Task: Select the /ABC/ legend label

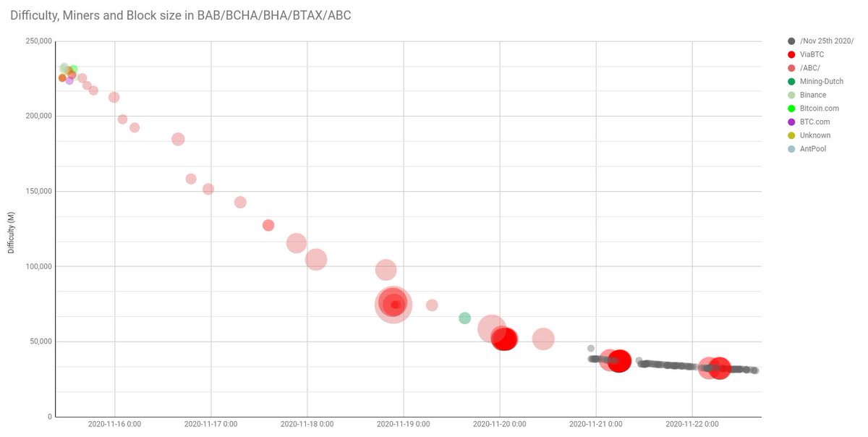Action: pos(810,68)
